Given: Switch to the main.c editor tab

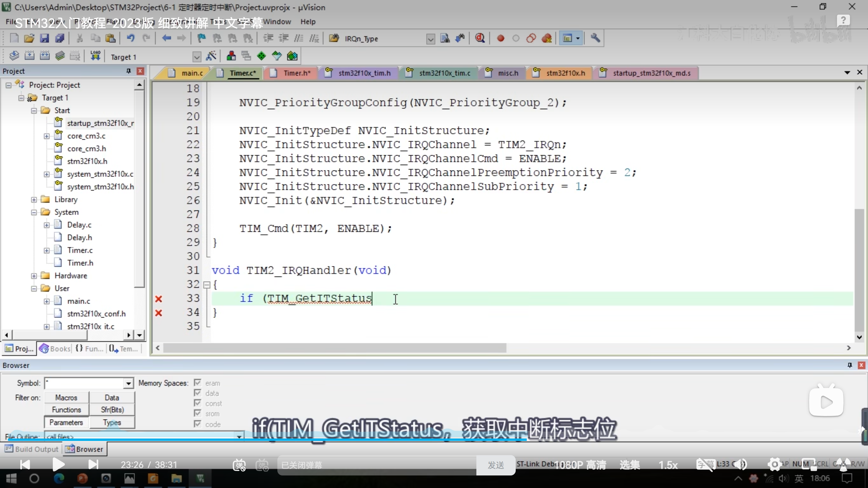Looking at the screenshot, I should (192, 73).
